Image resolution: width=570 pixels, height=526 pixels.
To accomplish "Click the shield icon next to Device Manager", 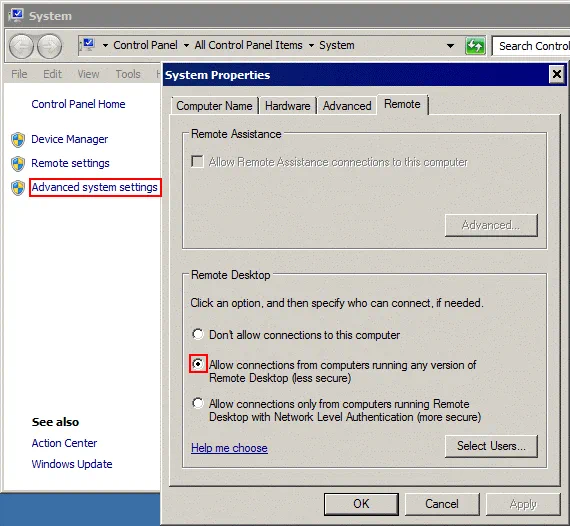I will (18, 140).
